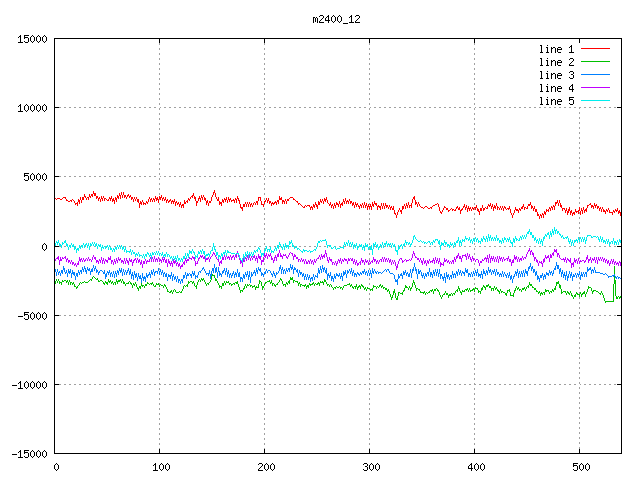Click the 500 x-axis tick label
This screenshot has width=640, height=480.
coord(580,467)
